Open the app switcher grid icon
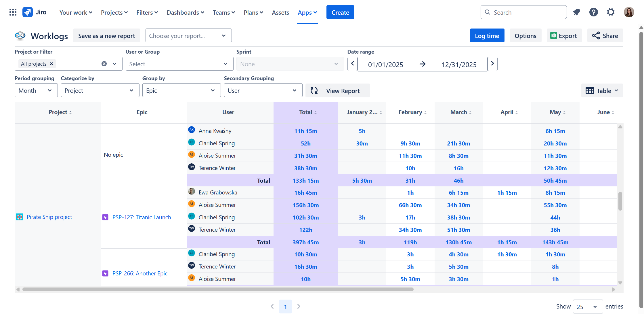The width and height of the screenshot is (644, 314). [13, 12]
